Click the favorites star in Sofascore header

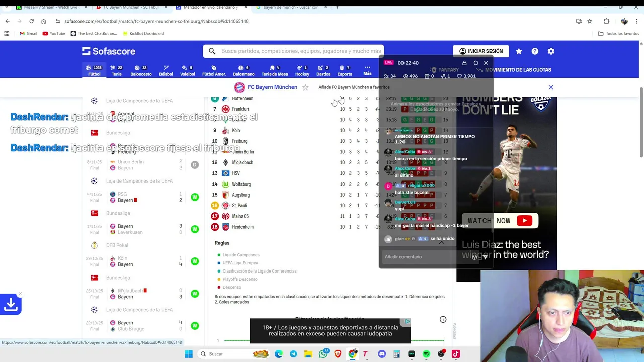click(519, 51)
